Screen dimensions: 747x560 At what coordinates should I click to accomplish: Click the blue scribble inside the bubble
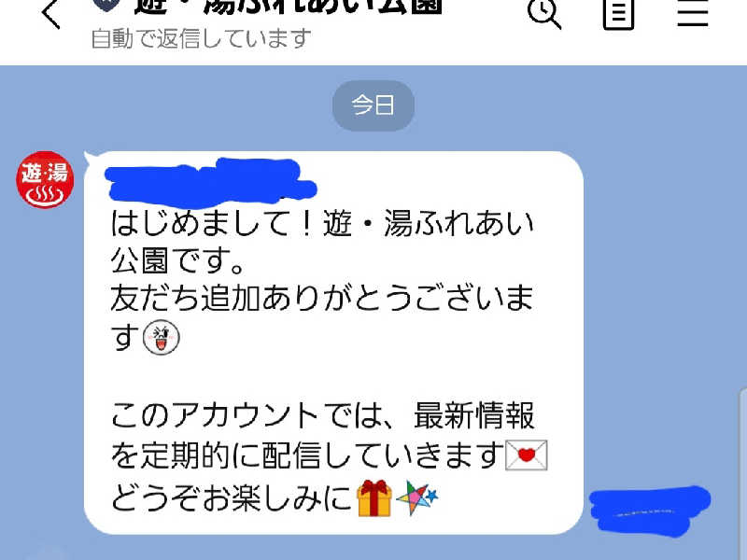(209, 181)
